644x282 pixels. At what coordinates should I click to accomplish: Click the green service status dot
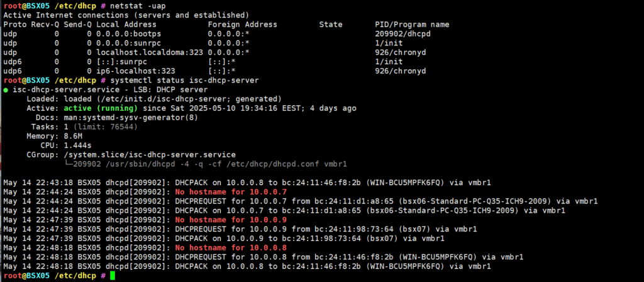click(5, 89)
